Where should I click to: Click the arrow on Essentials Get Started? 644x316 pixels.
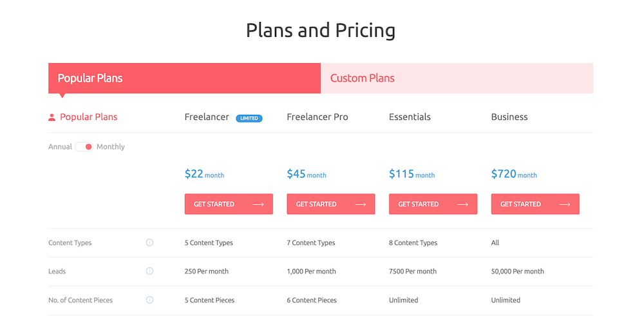click(x=462, y=204)
